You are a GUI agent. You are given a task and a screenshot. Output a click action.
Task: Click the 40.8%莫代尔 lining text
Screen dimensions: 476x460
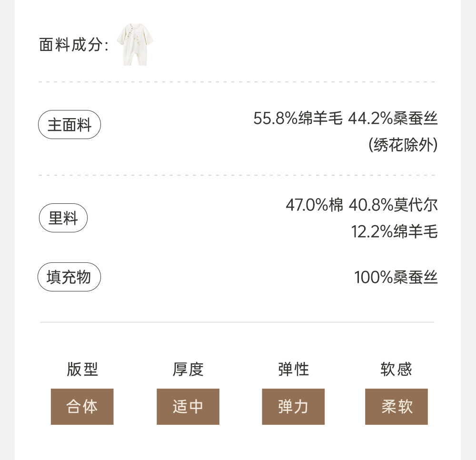pyautogui.click(x=393, y=205)
